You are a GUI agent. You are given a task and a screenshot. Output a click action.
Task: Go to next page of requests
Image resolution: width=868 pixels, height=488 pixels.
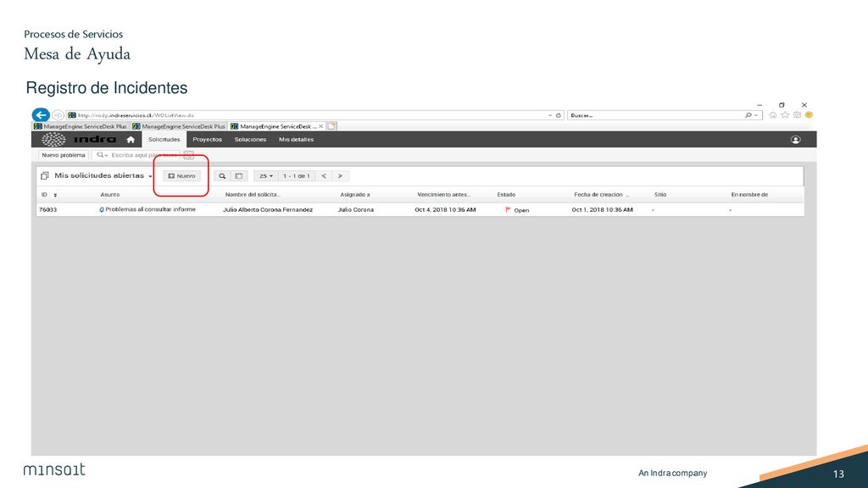pos(340,176)
